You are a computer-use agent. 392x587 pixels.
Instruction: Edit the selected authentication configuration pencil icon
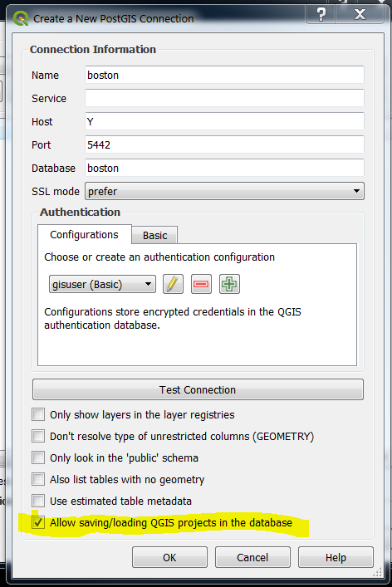pos(173,284)
